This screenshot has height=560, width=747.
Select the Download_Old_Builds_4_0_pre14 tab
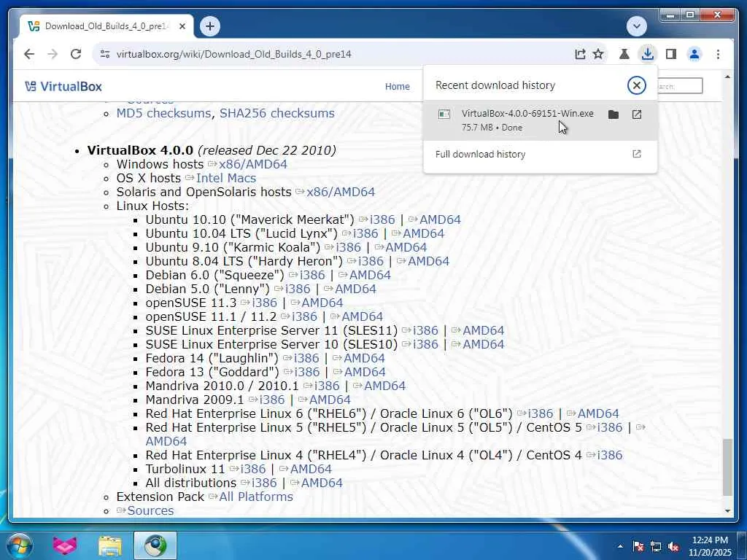tap(107, 26)
